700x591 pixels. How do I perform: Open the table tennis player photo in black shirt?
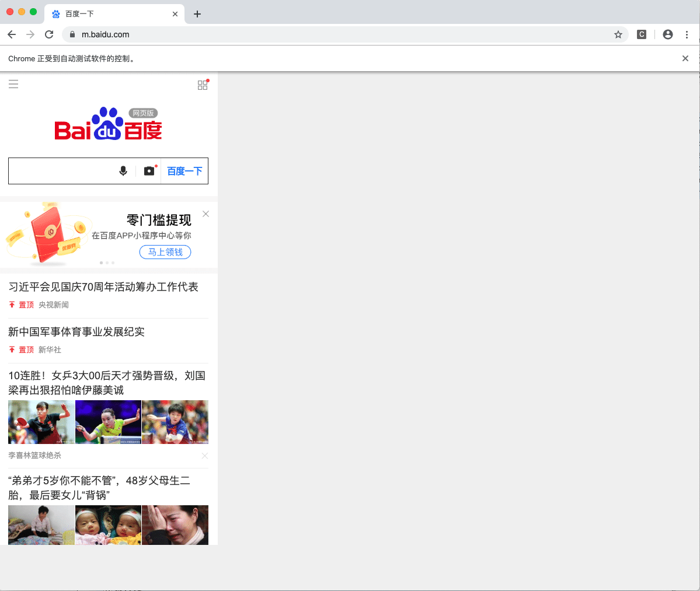41,422
